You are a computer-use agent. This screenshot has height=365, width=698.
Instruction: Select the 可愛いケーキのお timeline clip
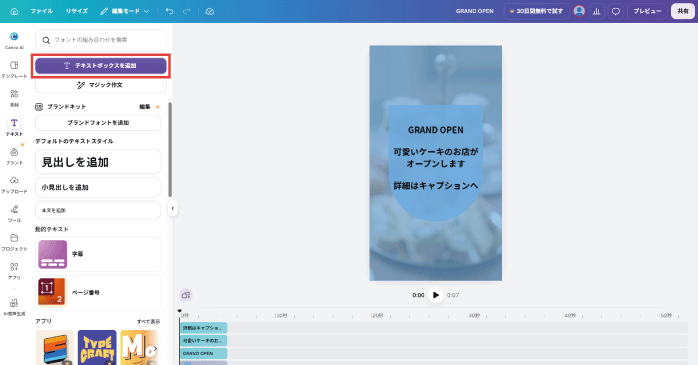[203, 341]
